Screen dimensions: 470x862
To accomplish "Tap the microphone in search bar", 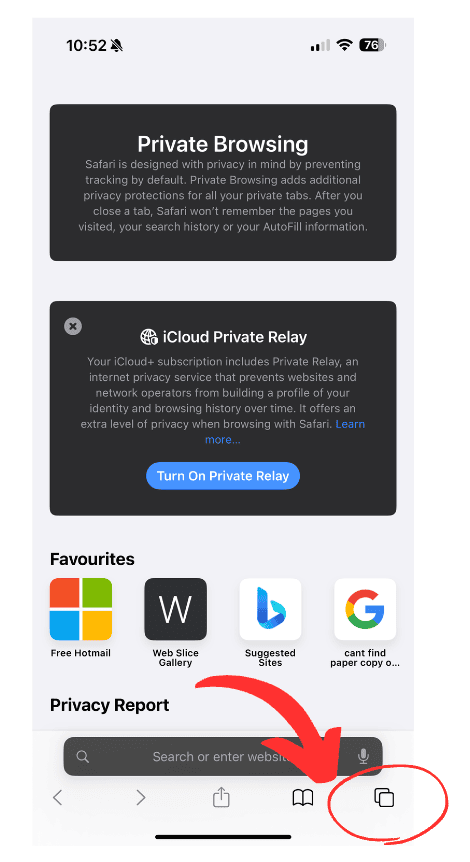I will click(x=363, y=756).
